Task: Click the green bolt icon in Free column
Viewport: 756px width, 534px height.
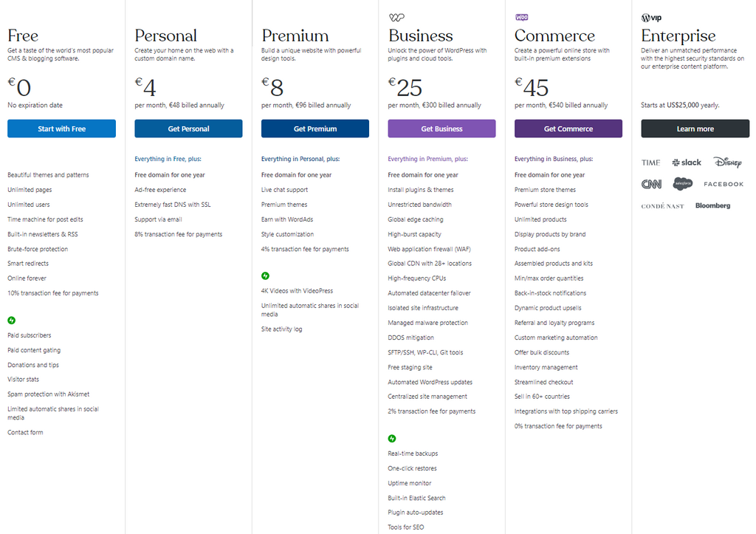Action: (10, 321)
